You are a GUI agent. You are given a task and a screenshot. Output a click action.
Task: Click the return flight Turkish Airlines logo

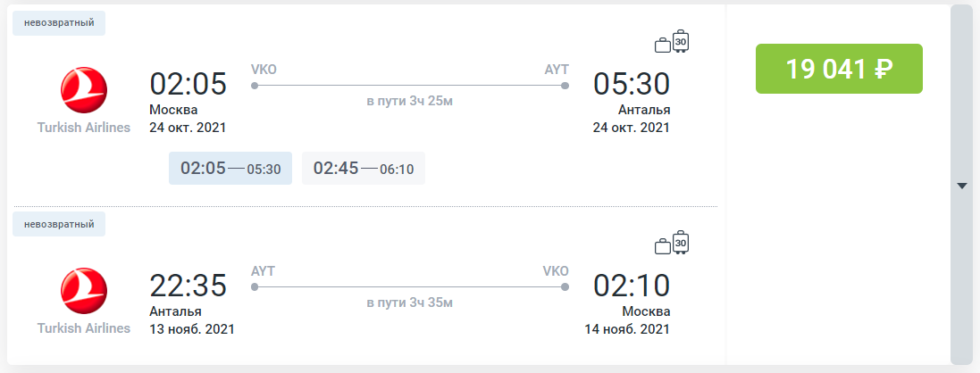coord(84,291)
